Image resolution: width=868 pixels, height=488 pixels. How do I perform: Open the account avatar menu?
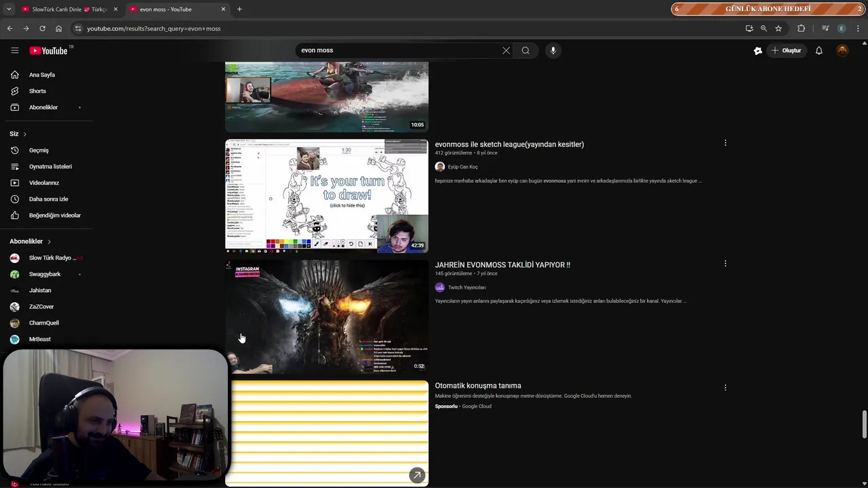[x=842, y=50]
